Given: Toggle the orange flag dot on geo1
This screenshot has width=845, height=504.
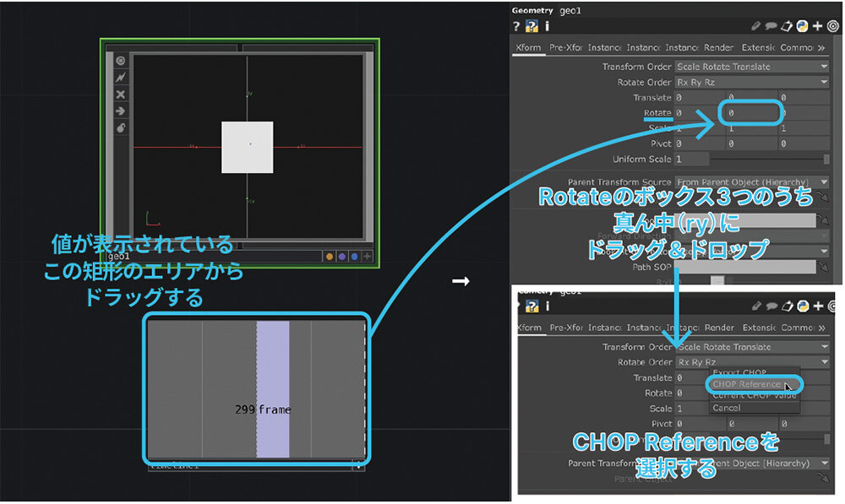Looking at the screenshot, I should [x=329, y=257].
